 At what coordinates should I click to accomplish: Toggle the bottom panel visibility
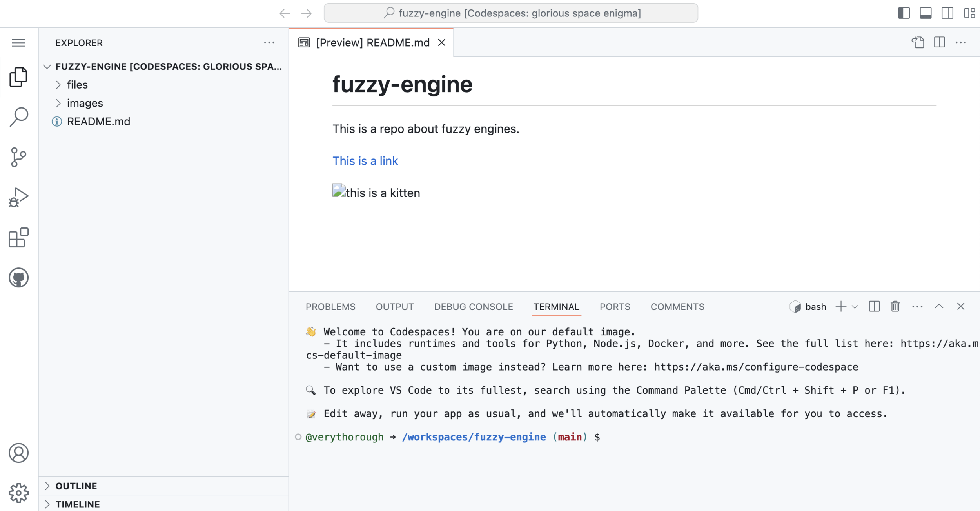point(926,13)
